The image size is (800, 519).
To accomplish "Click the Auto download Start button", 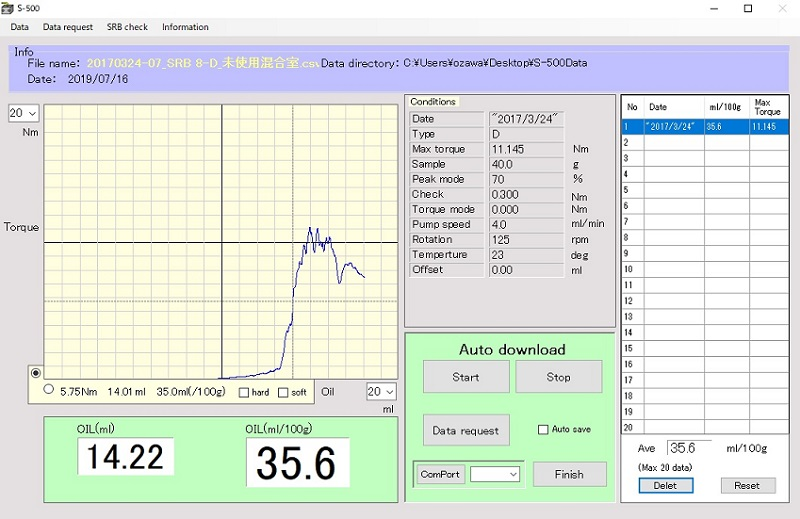I will 466,377.
